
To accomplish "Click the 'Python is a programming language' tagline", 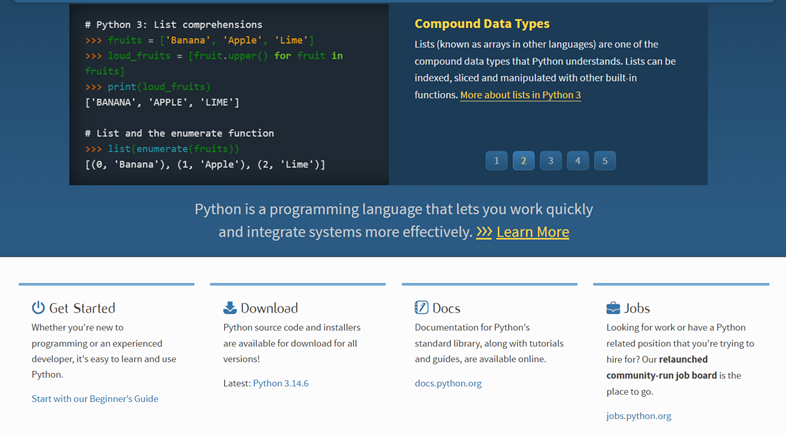I will coord(394,221).
